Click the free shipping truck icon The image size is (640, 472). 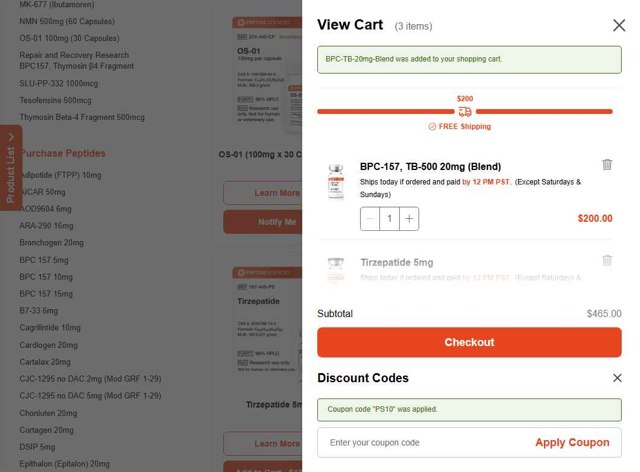465,111
